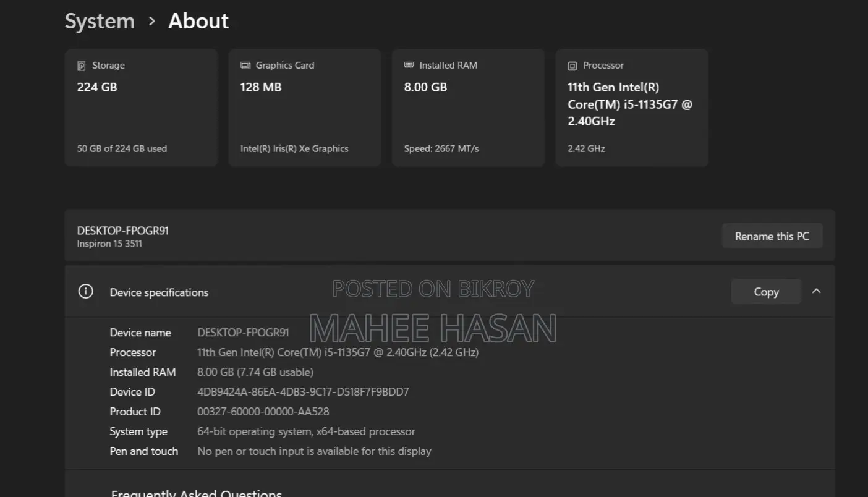Click the Pen and touch label
The image size is (868, 497).
pyautogui.click(x=144, y=451)
